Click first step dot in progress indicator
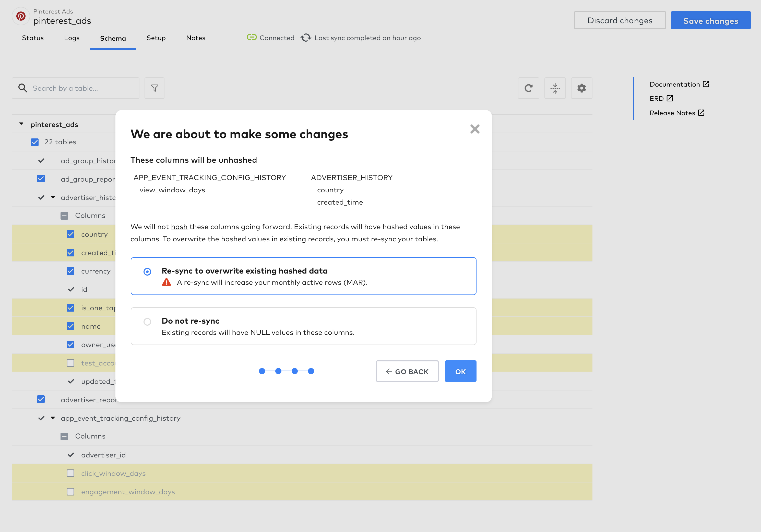This screenshot has height=532, width=761. click(x=262, y=371)
